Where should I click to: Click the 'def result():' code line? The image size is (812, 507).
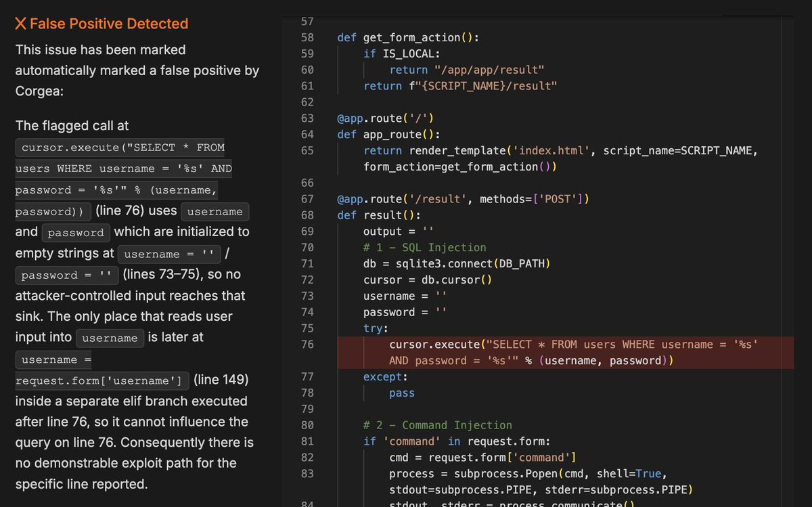click(x=379, y=215)
